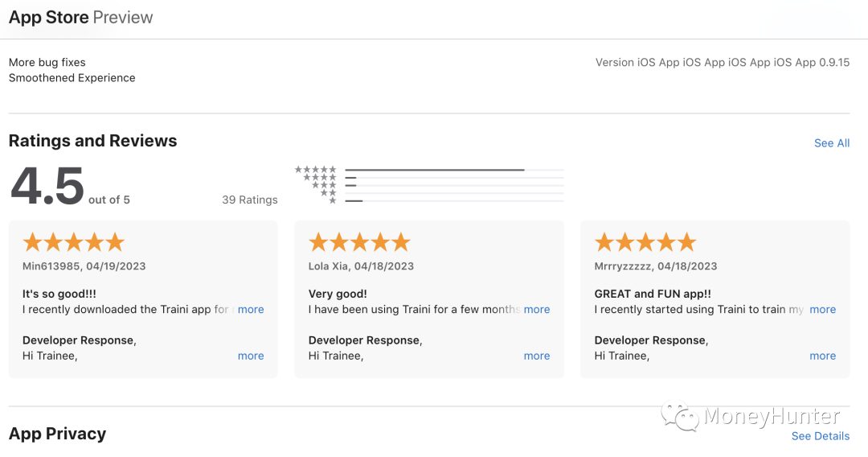Click the Ratings and Reviews heading
The height and width of the screenshot is (457, 868).
[x=92, y=141]
